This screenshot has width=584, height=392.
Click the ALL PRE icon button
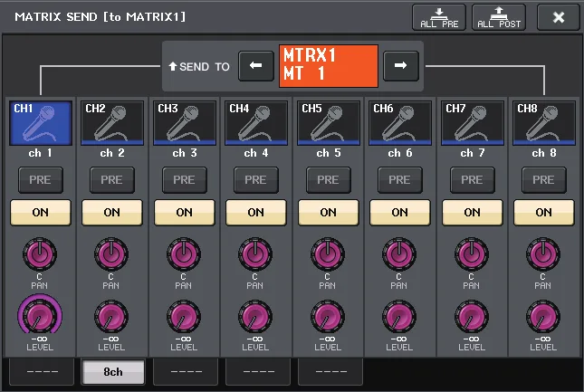click(x=439, y=17)
